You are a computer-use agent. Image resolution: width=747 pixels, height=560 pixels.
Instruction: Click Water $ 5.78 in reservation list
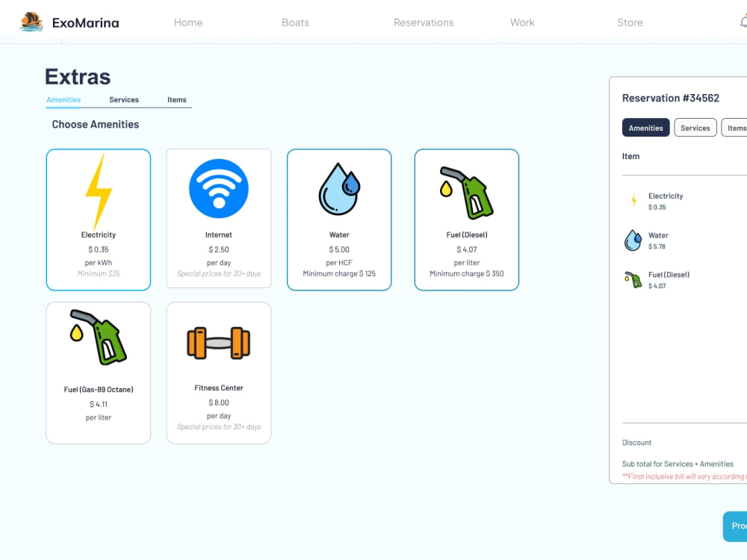click(x=657, y=246)
